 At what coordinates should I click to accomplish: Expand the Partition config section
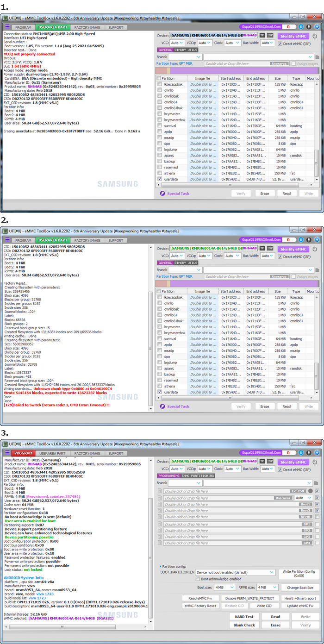161,566
